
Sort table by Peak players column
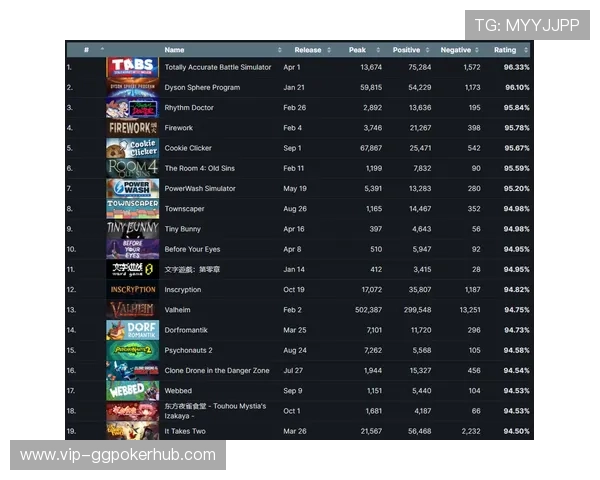pos(357,50)
